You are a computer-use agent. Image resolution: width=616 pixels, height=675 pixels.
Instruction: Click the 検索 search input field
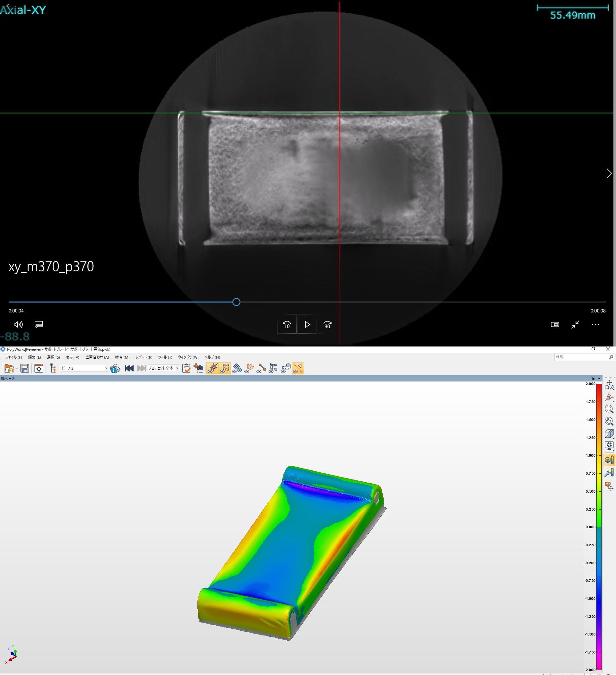pyautogui.click(x=581, y=357)
